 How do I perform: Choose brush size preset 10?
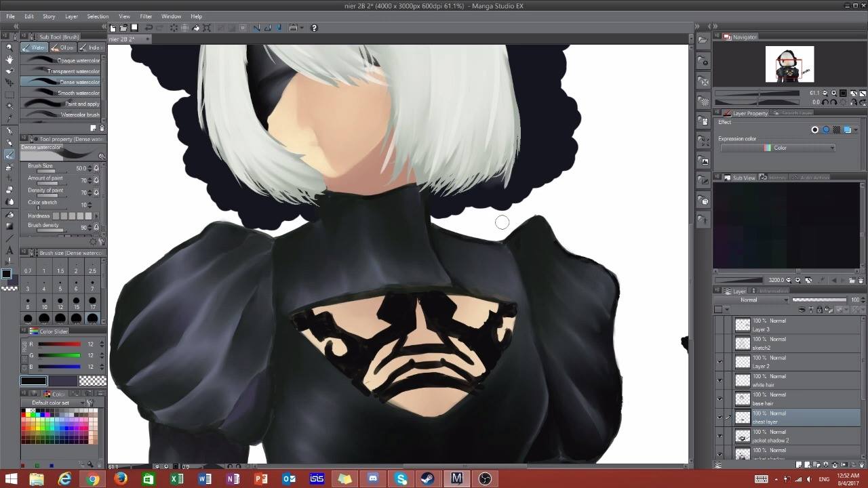point(44,302)
